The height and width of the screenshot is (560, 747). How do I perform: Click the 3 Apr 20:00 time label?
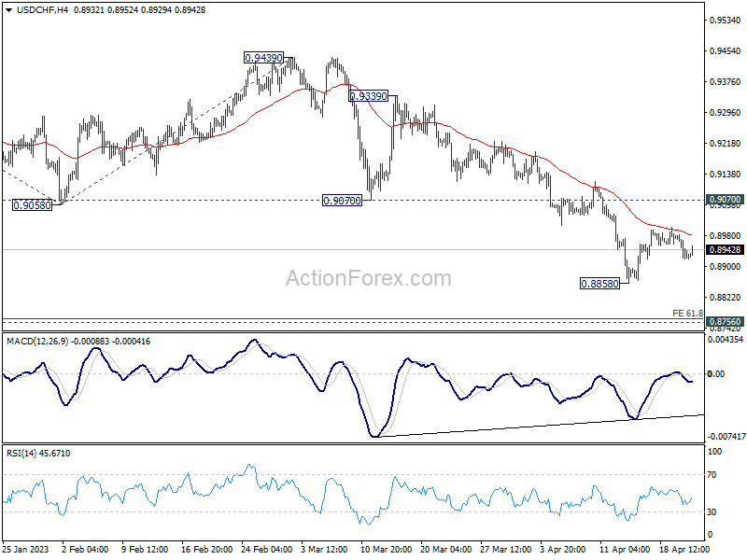[x=563, y=549]
